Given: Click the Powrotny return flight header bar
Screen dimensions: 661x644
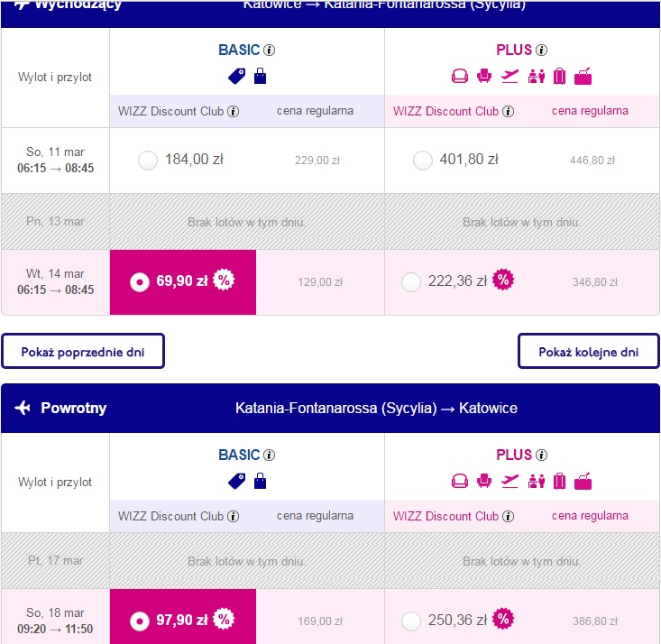Looking at the screenshot, I should [x=330, y=408].
